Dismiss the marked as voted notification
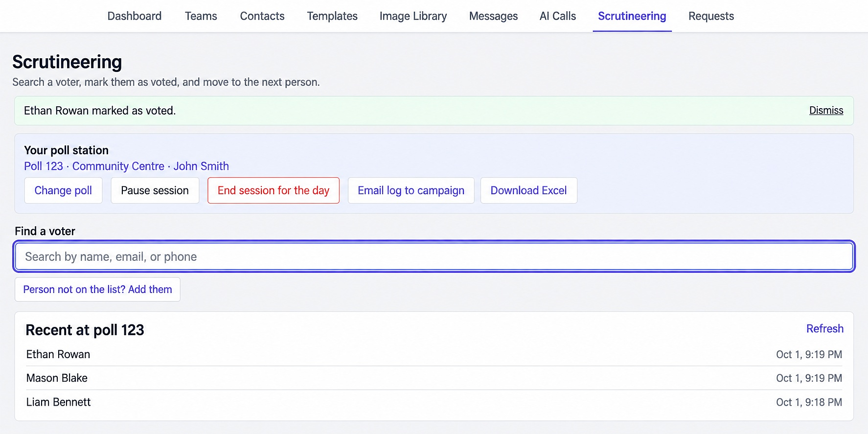868x434 pixels. click(826, 111)
